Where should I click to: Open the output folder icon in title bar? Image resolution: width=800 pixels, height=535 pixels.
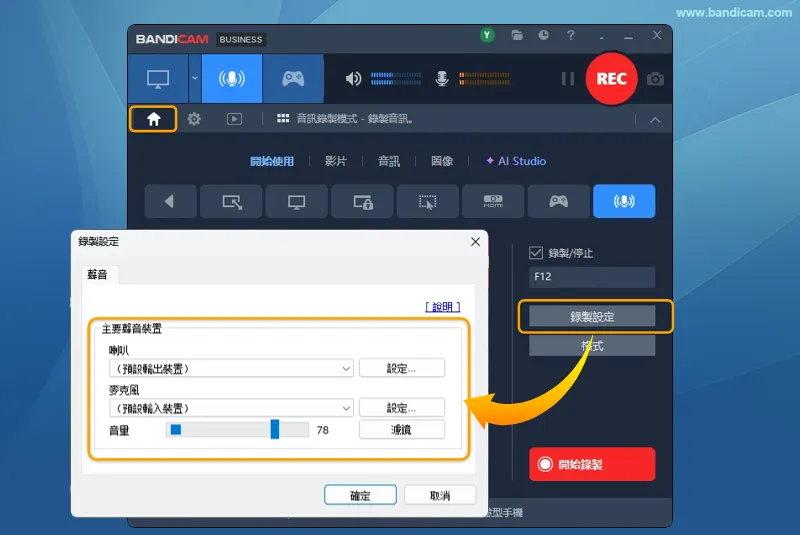pyautogui.click(x=517, y=35)
